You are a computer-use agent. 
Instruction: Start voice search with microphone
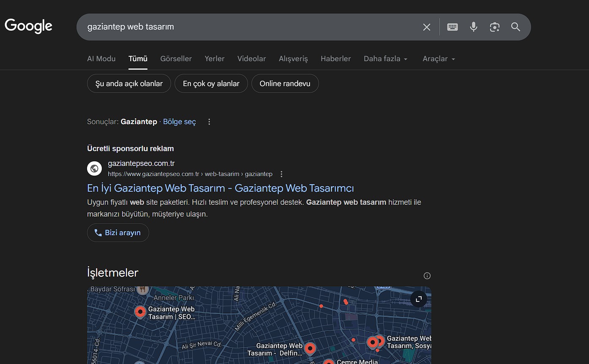click(x=474, y=27)
